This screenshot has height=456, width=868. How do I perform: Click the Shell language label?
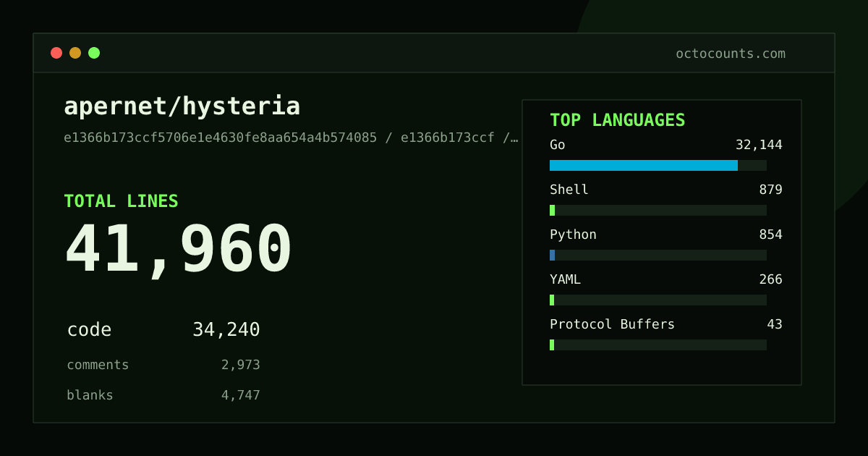[569, 190]
